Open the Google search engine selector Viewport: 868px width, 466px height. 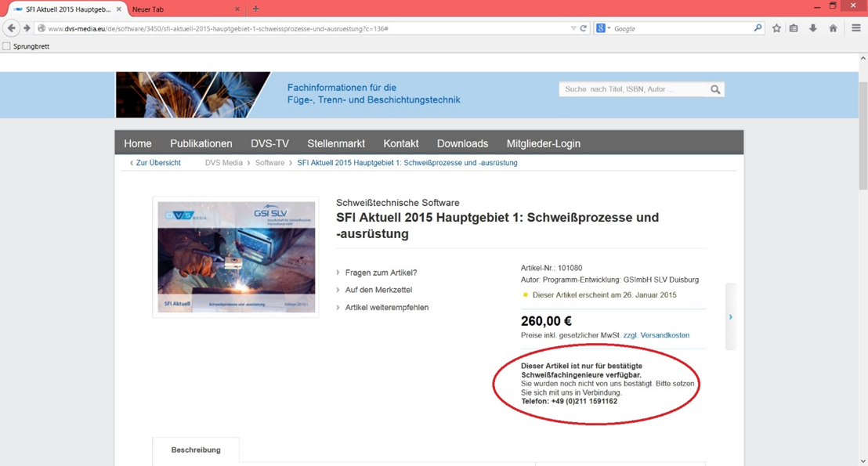602,28
